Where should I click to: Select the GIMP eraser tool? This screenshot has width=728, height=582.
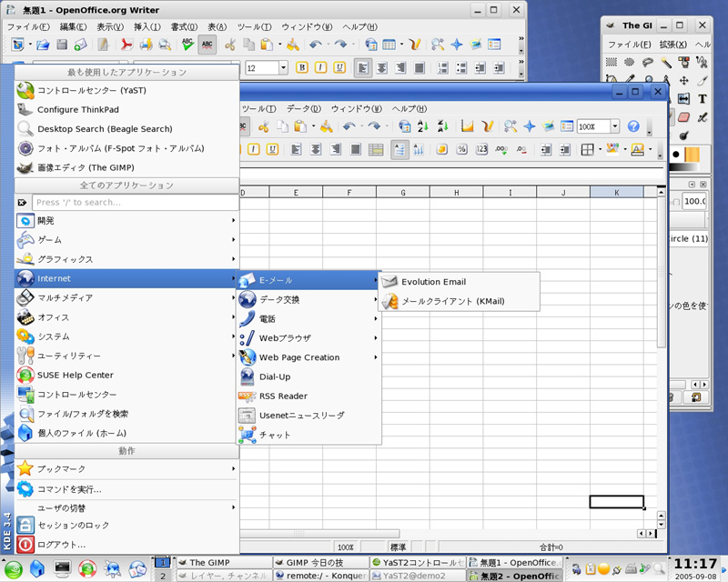pos(684,117)
